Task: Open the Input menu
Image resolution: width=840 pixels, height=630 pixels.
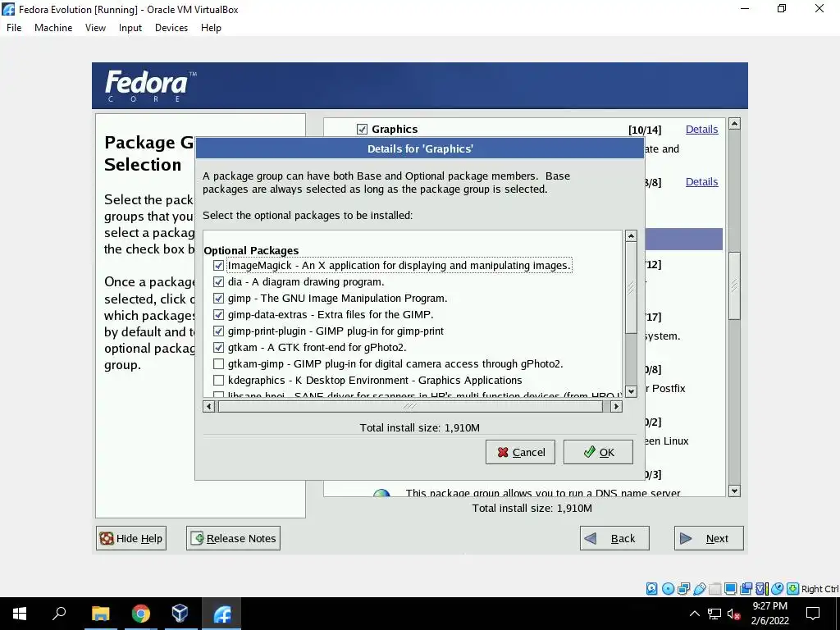Action: click(x=130, y=28)
